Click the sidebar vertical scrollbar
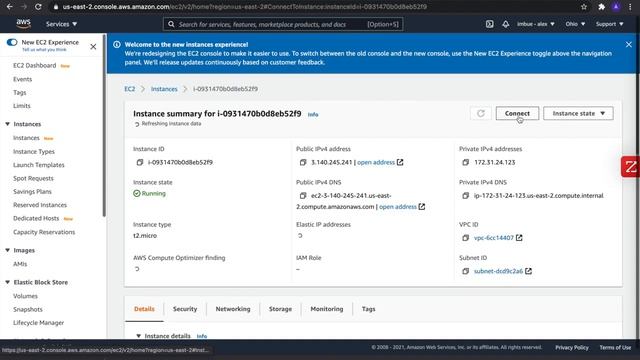 pyautogui.click(x=104, y=127)
